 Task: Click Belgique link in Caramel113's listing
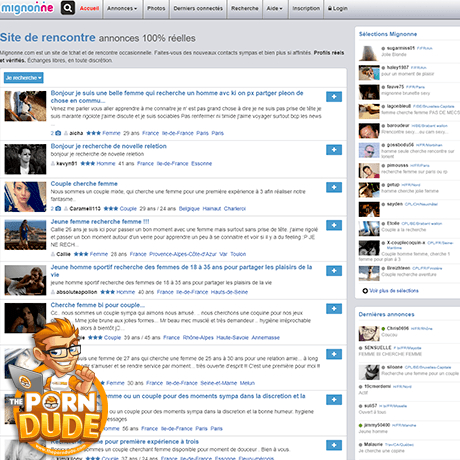189,209
